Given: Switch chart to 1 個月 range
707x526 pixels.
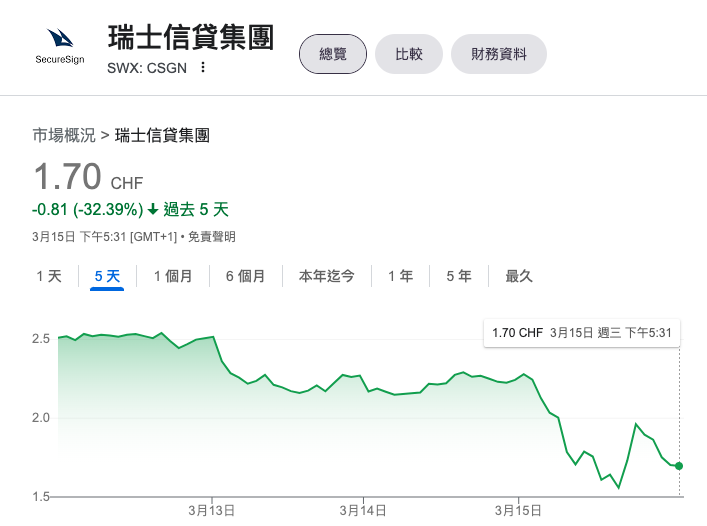Looking at the screenshot, I should (x=173, y=276).
